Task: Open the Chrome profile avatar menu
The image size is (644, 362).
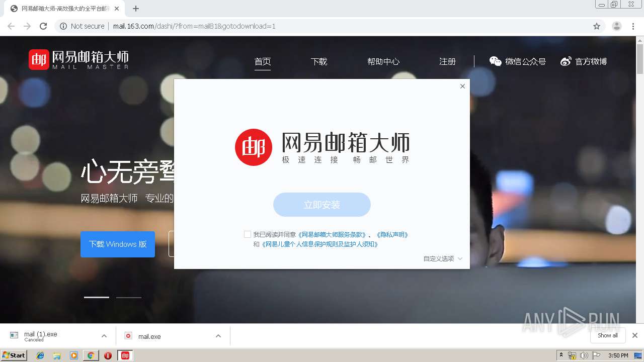Action: 616,26
